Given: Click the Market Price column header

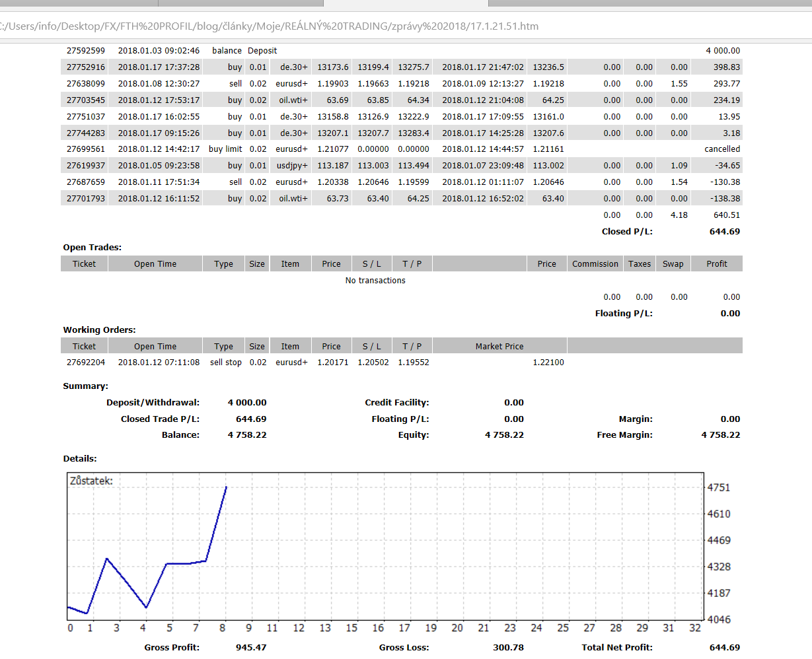Looking at the screenshot, I should (499, 347).
